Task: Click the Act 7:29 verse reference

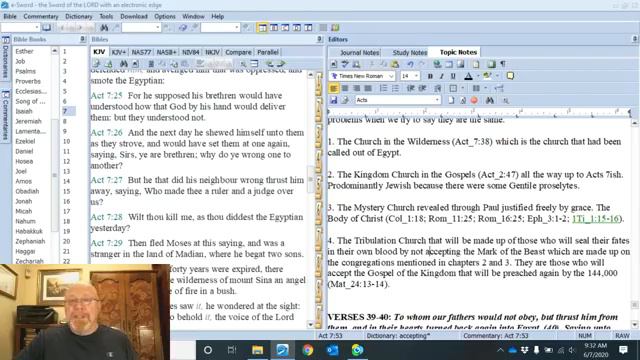Action: [107, 243]
